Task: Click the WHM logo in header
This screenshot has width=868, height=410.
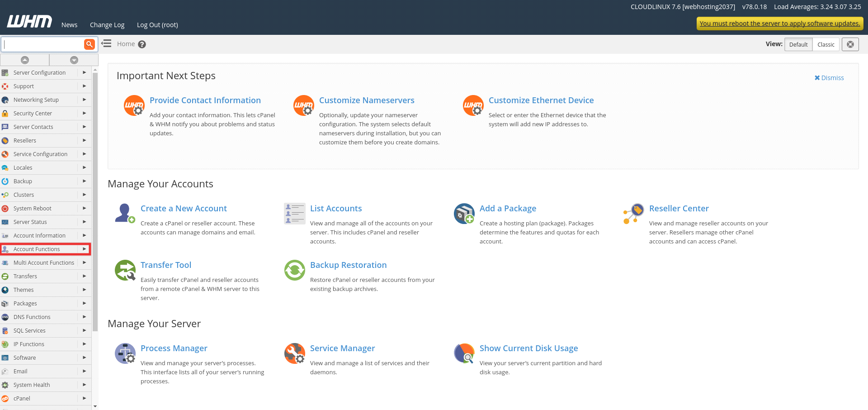Action: [x=29, y=21]
